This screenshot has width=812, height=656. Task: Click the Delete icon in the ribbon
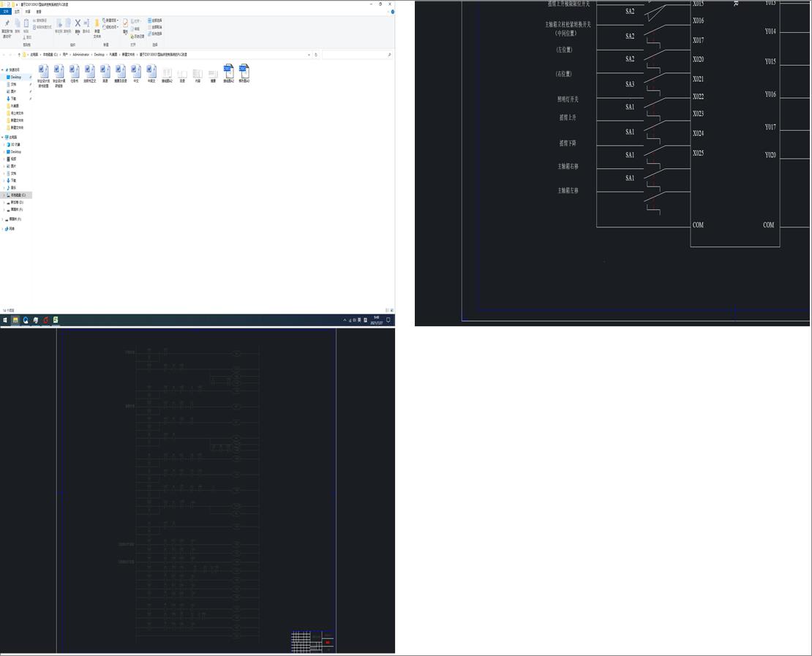tap(77, 24)
